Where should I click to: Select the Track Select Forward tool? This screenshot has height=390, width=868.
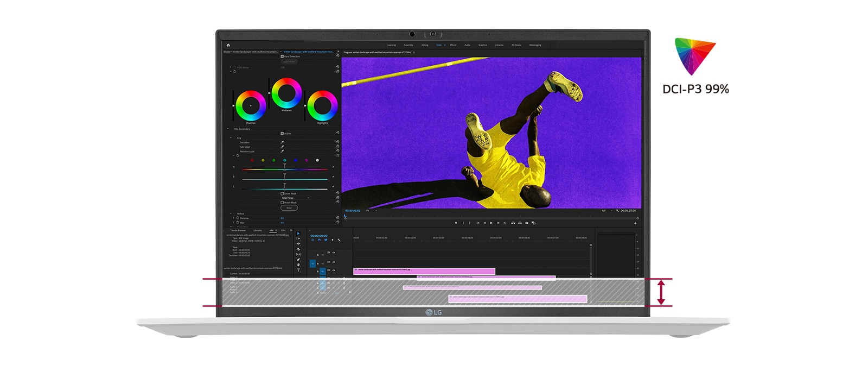coord(298,238)
